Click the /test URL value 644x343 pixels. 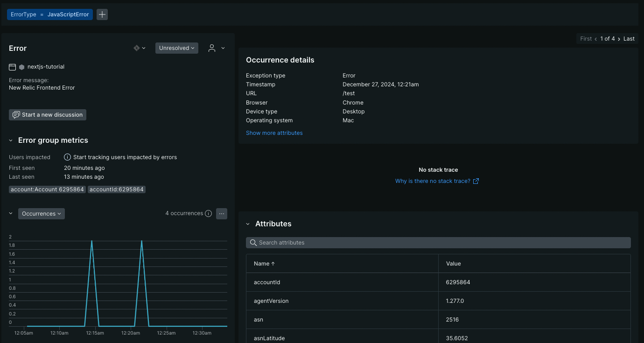tap(349, 93)
